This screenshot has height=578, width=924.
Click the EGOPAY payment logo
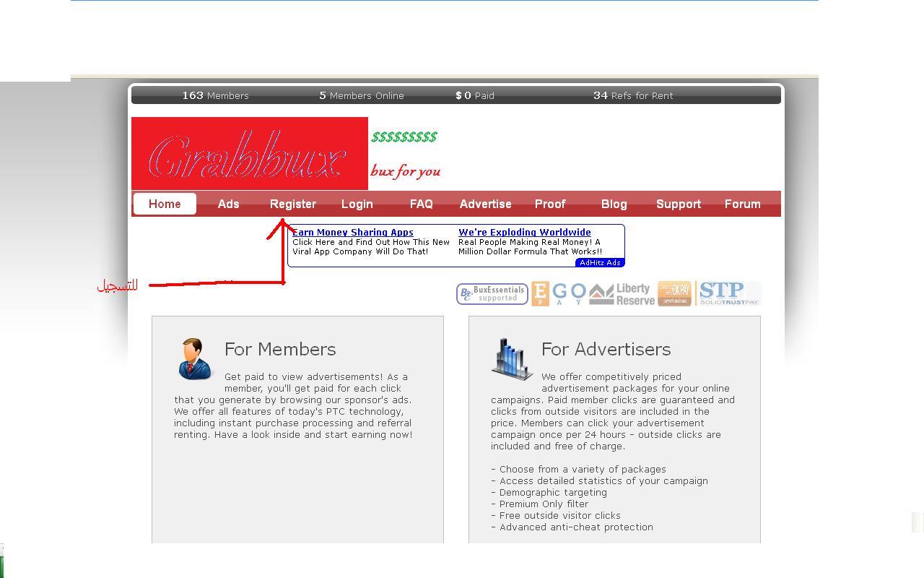point(559,294)
